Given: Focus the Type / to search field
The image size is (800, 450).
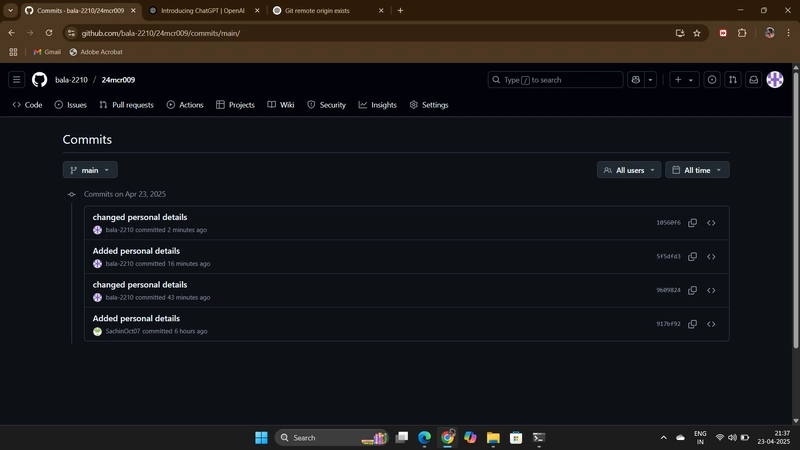Looking at the screenshot, I should point(555,80).
